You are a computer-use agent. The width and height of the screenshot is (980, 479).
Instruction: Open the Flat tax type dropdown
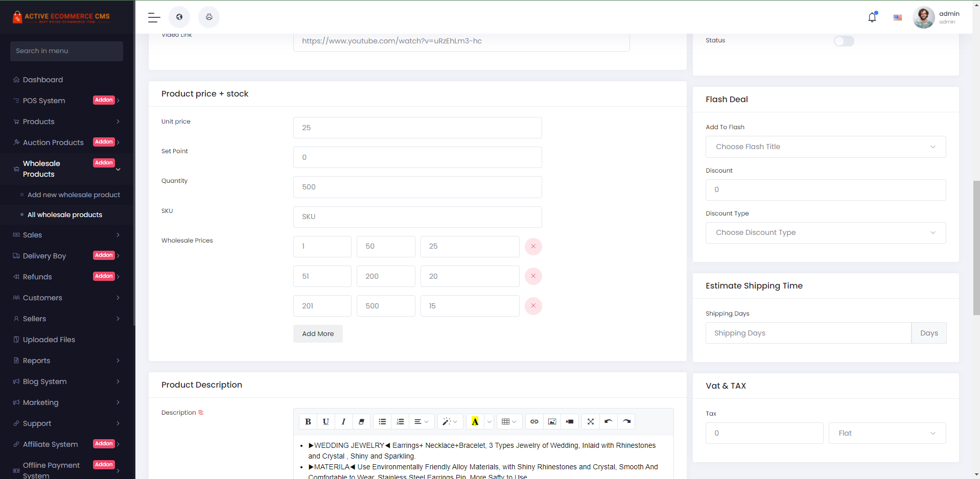point(886,433)
